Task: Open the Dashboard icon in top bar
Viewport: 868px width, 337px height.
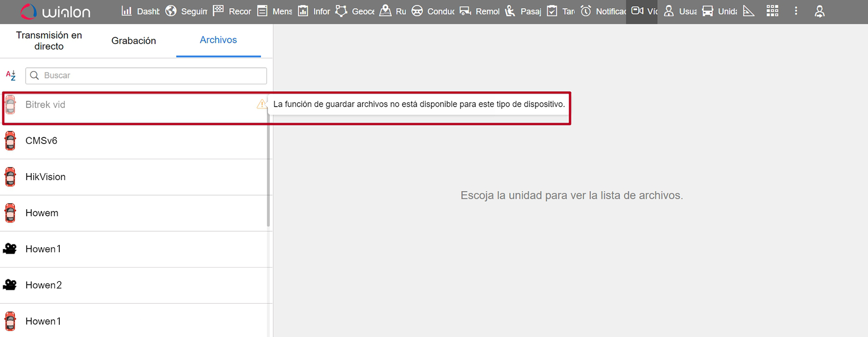Action: [127, 11]
